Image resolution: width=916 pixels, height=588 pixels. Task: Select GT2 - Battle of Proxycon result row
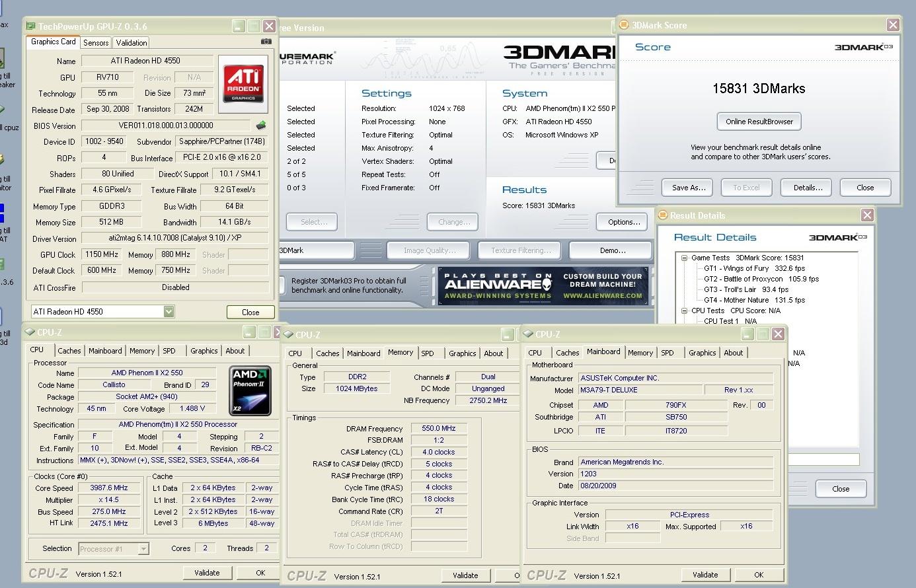coord(761,279)
